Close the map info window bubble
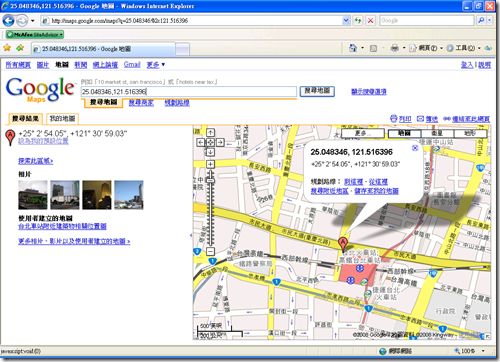The image size is (500, 362). 415,148
